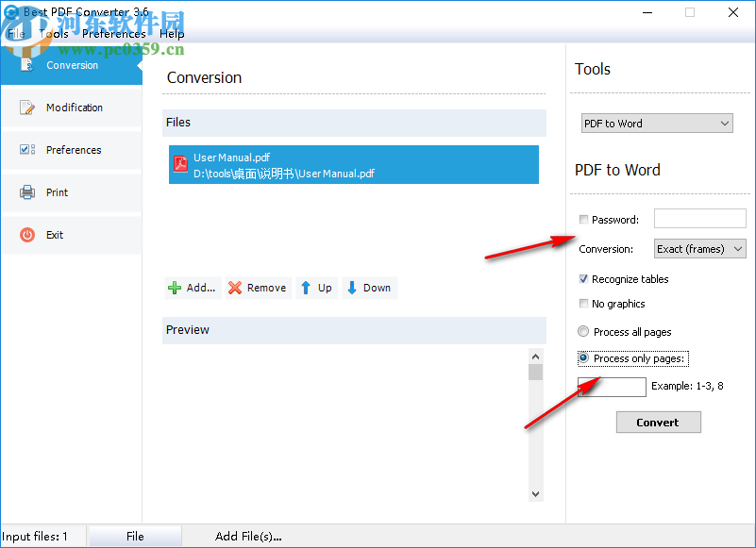The width and height of the screenshot is (756, 548).
Task: Open the Exact (frames) conversion dropdown
Action: [x=699, y=248]
